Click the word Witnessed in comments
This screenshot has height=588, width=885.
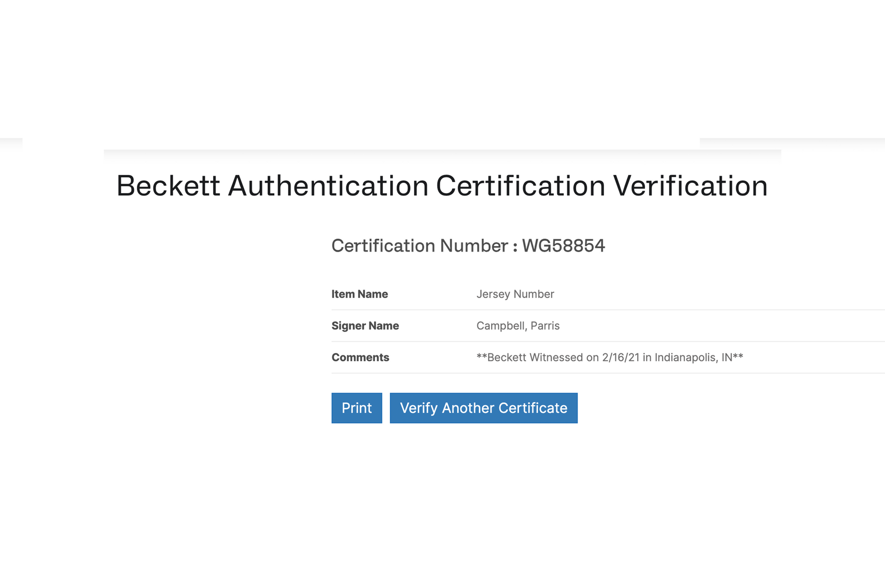tap(556, 358)
